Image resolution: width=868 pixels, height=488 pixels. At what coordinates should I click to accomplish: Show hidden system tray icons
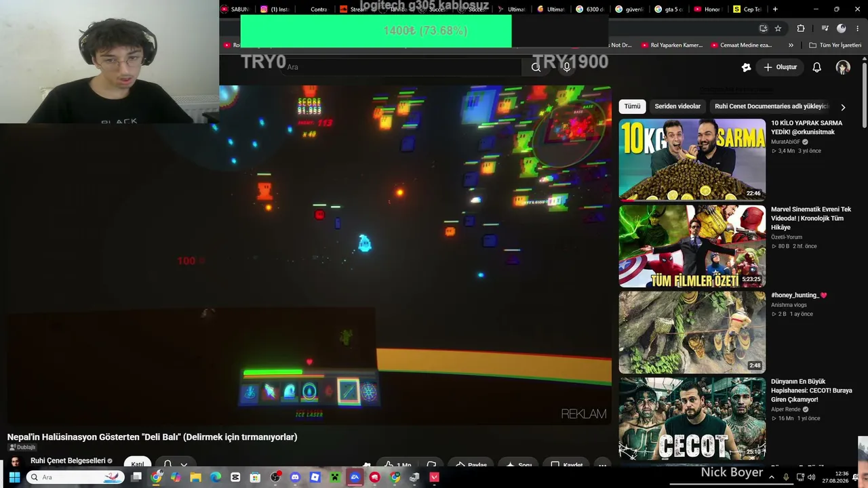click(x=772, y=477)
